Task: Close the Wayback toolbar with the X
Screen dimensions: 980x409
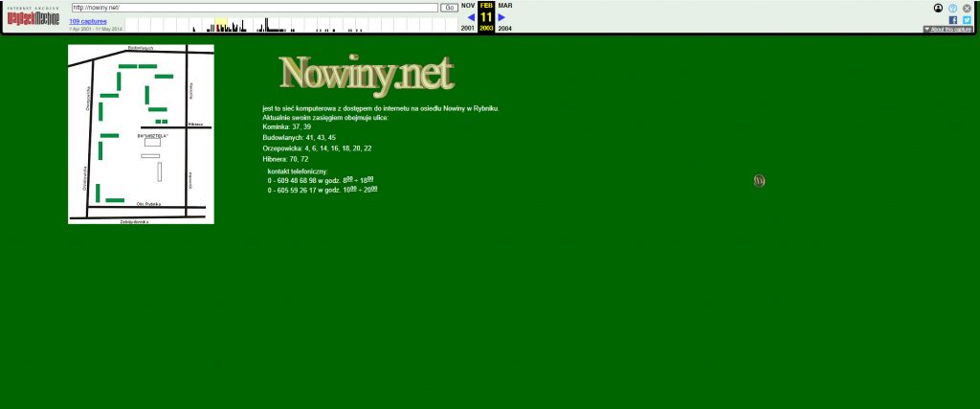Action: point(967,8)
